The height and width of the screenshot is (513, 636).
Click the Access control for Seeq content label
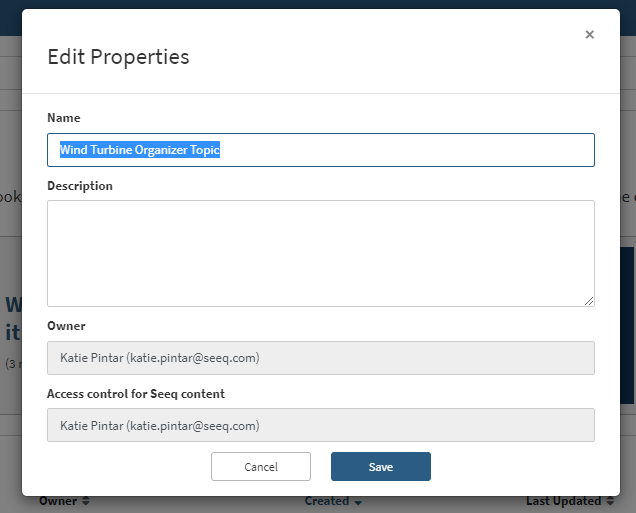tap(136, 394)
